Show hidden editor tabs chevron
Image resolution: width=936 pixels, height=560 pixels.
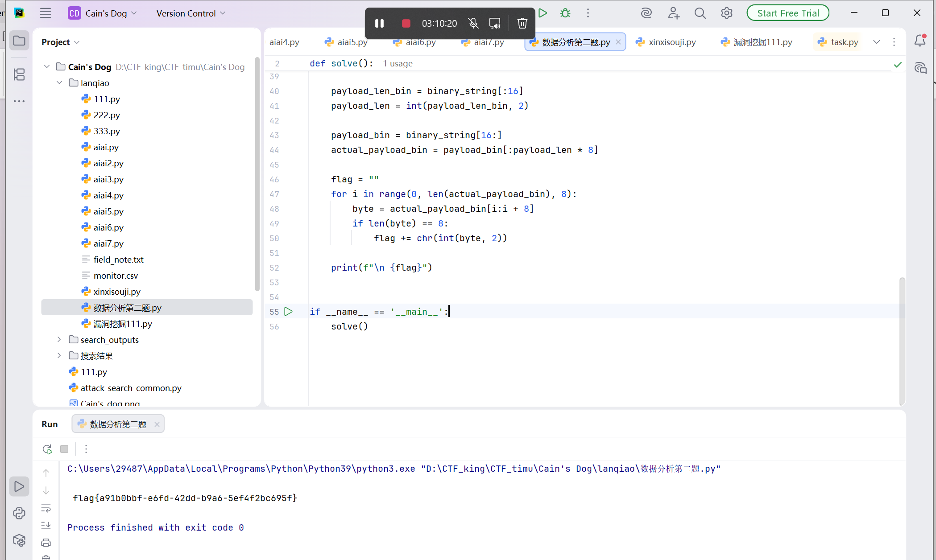[x=877, y=42]
